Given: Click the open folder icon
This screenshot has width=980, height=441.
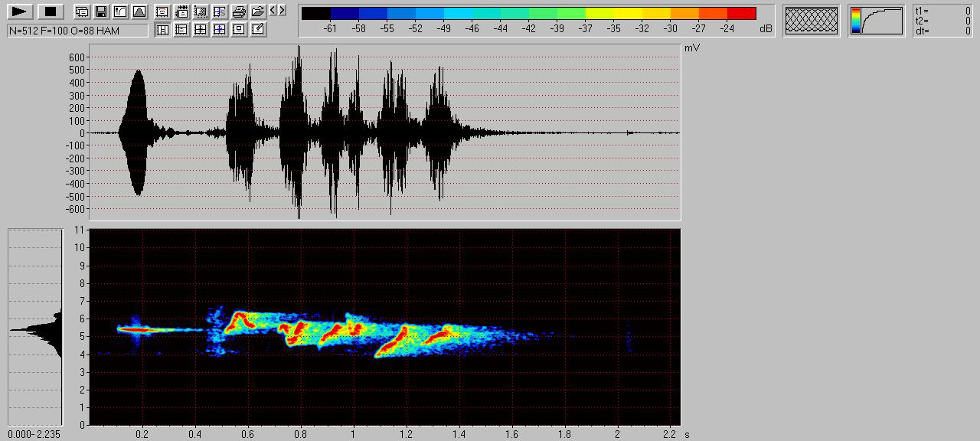Looking at the screenshot, I should (x=257, y=11).
